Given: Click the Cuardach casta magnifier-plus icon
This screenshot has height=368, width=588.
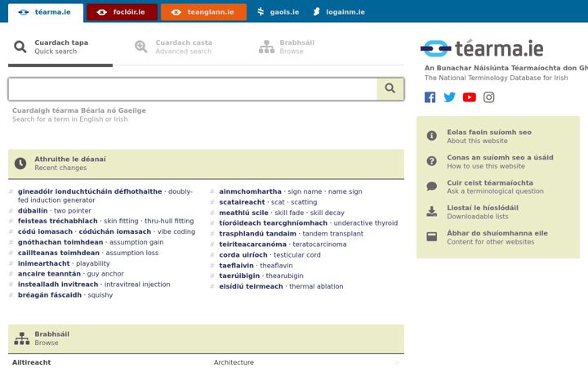Looking at the screenshot, I should coord(141,47).
